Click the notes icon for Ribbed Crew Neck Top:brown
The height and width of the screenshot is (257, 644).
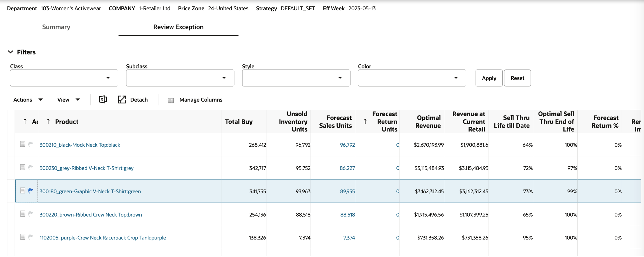click(x=23, y=214)
